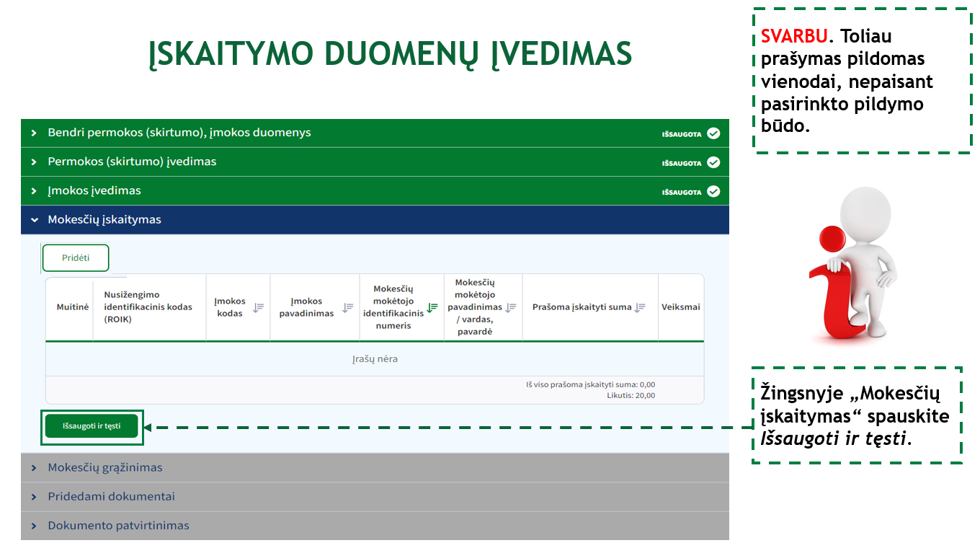Click checkmark icon on Permokos įvedimas row
This screenshot has height=543, width=980.
point(713,162)
